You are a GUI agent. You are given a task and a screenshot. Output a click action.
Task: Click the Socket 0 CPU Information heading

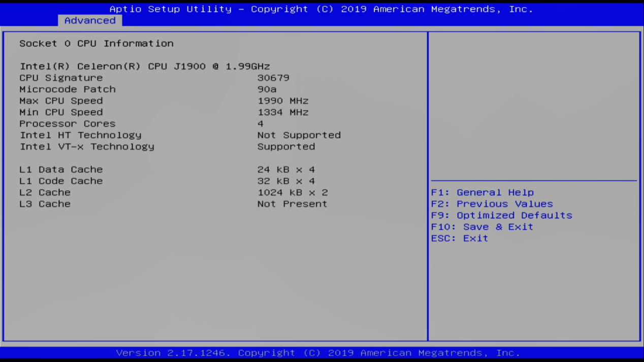[x=96, y=44]
